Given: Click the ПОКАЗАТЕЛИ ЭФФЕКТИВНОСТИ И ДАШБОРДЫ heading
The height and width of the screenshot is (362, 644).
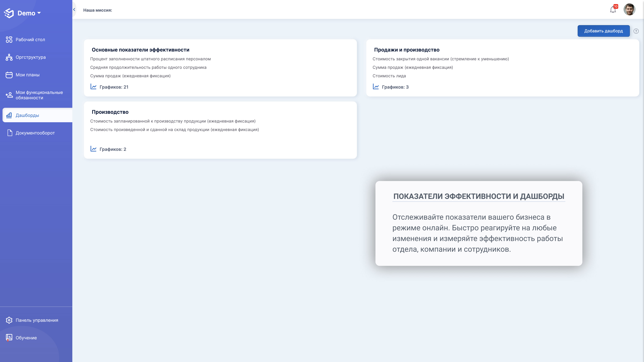Looking at the screenshot, I should pyautogui.click(x=478, y=196).
